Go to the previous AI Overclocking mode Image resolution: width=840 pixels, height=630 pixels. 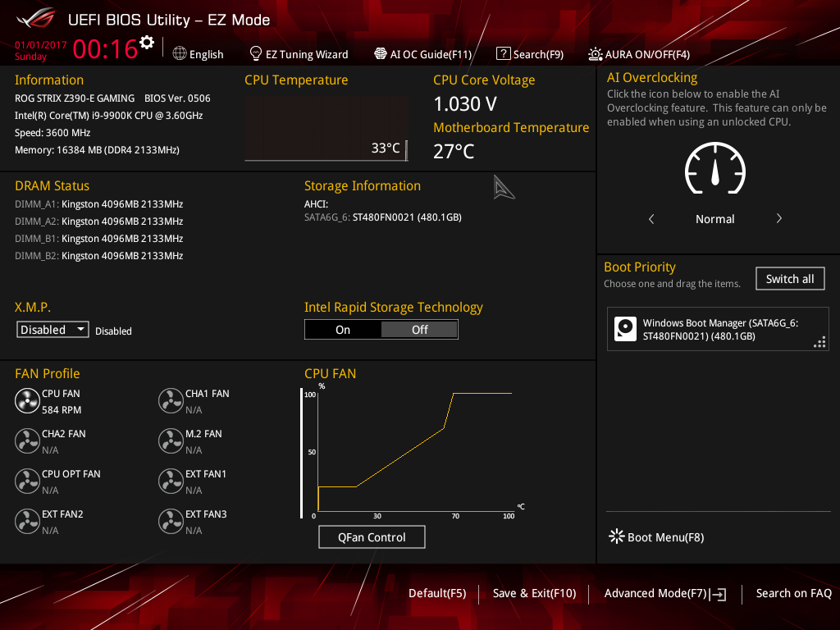tap(651, 218)
